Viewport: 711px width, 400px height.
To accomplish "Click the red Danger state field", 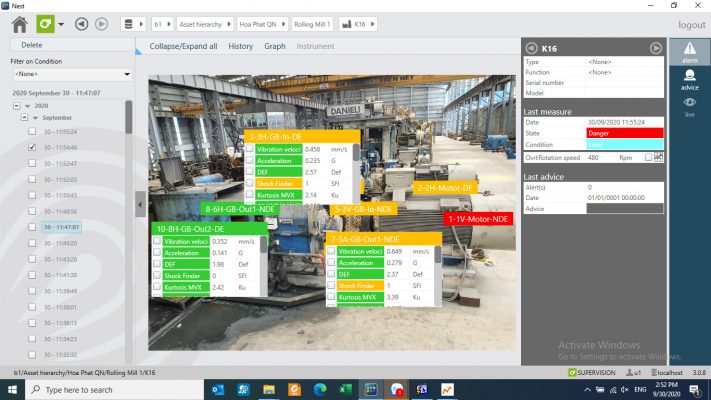I will 625,133.
